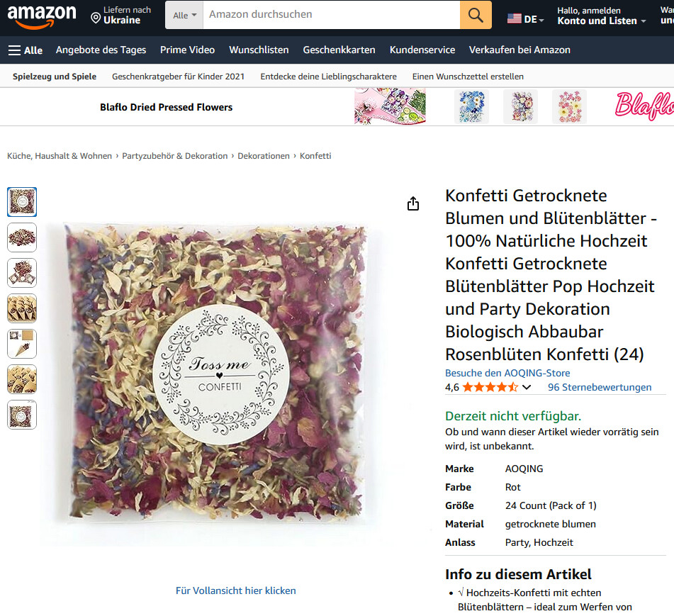
Task: Open the Geschenkkarten navigation item
Action: click(339, 50)
